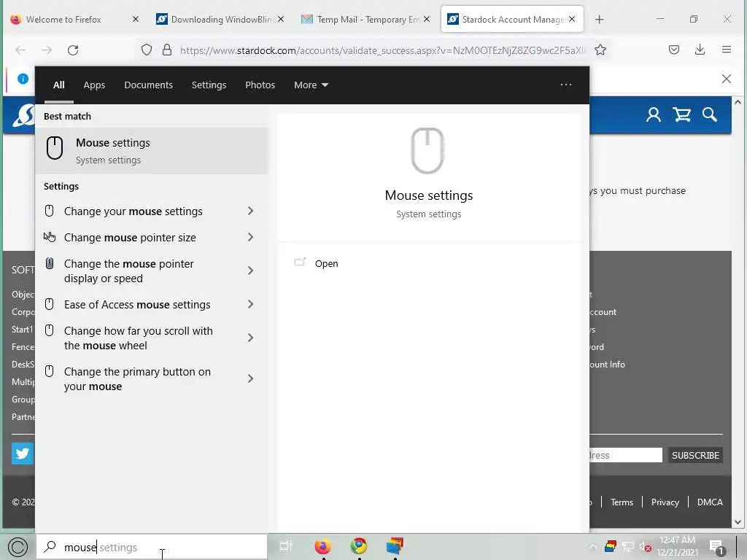Open Task View on the taskbar
This screenshot has height=560, width=747.
click(286, 546)
